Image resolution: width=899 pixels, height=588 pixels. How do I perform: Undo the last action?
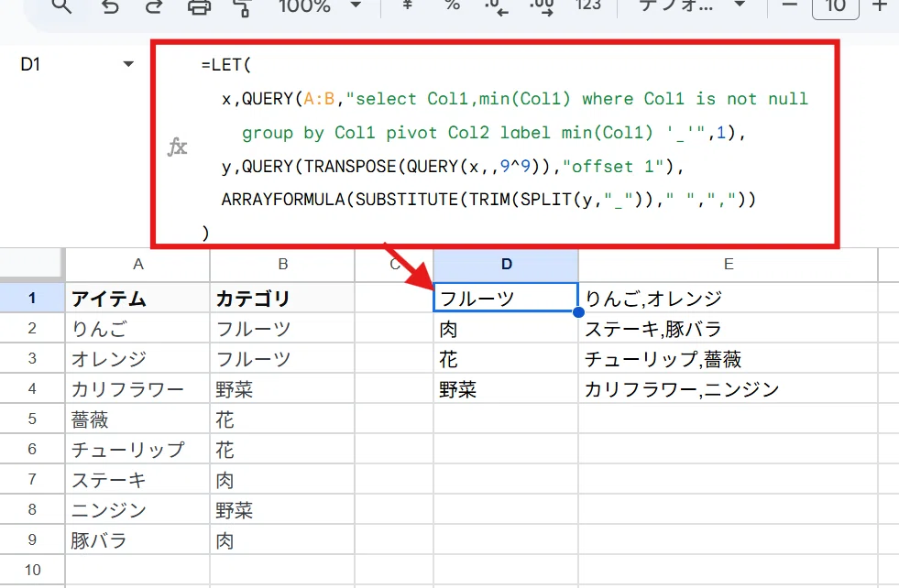click(x=109, y=6)
